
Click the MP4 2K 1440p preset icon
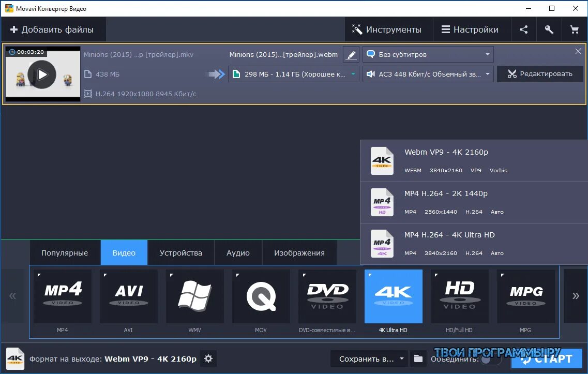point(382,203)
